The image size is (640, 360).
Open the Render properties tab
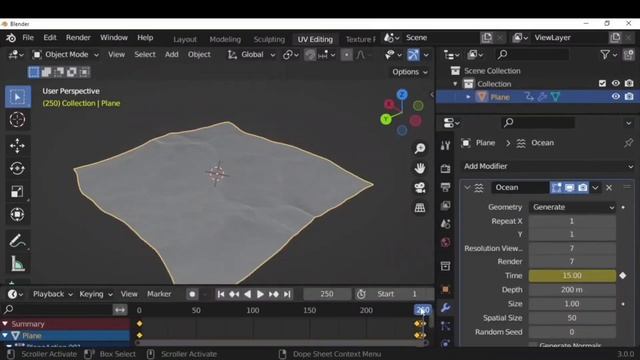click(x=445, y=168)
